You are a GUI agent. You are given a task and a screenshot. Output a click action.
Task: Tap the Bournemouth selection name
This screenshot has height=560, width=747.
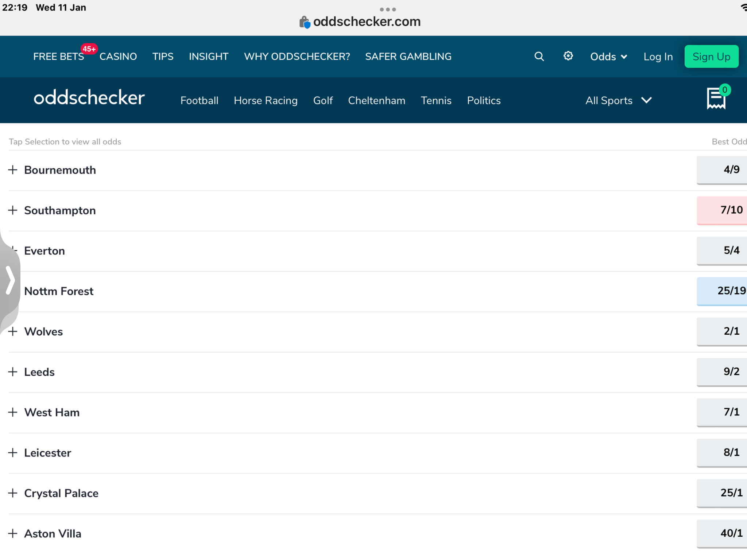coord(60,170)
